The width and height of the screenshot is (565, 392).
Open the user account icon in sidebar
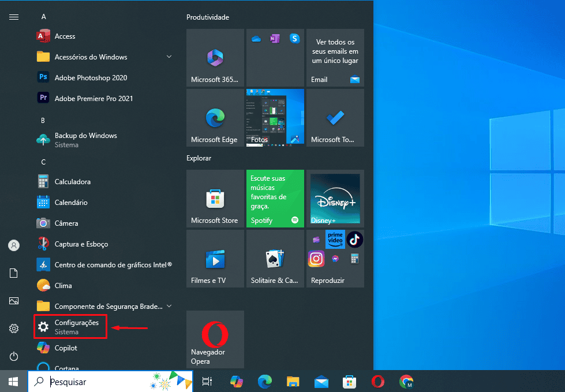click(14, 245)
